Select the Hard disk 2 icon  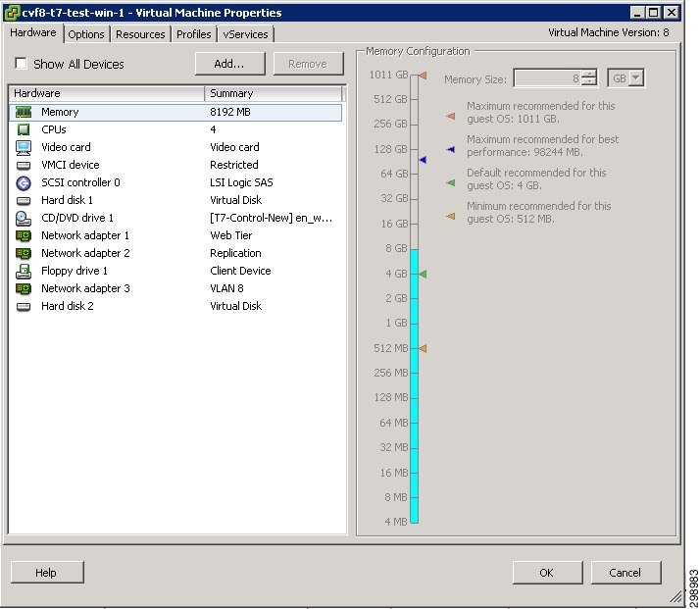(x=24, y=306)
